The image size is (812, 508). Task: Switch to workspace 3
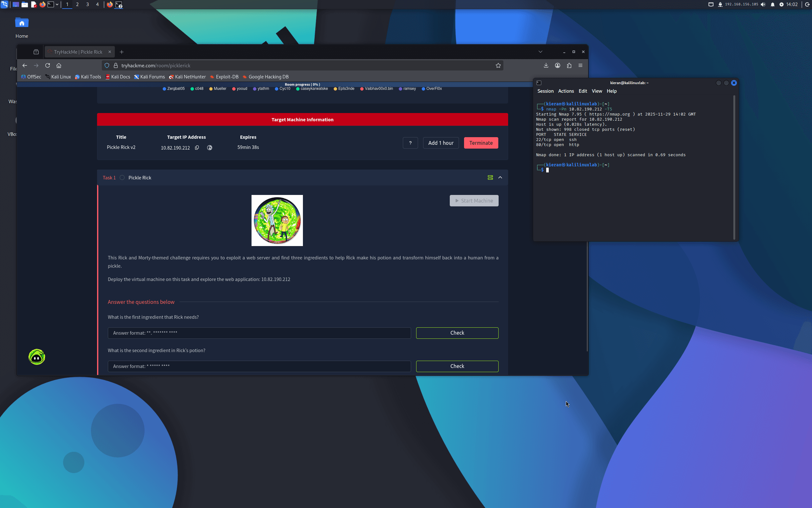point(88,4)
